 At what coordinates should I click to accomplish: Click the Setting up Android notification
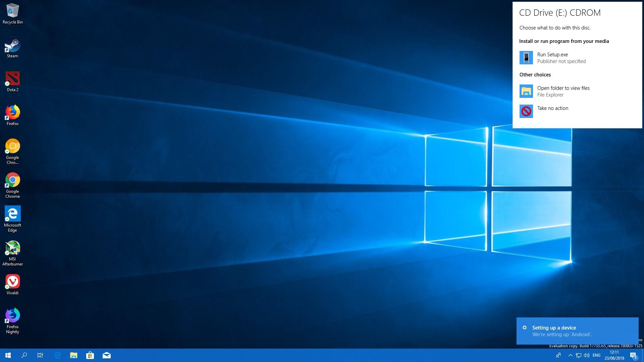[x=578, y=330]
